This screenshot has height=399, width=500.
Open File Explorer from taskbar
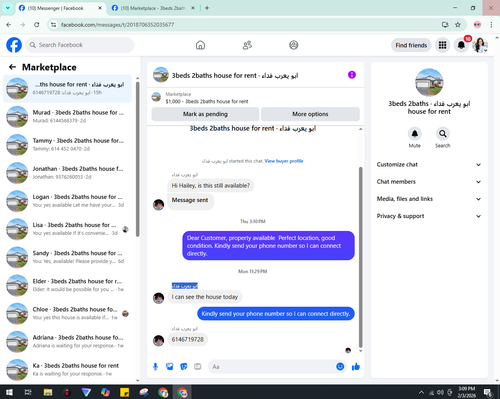48,392
